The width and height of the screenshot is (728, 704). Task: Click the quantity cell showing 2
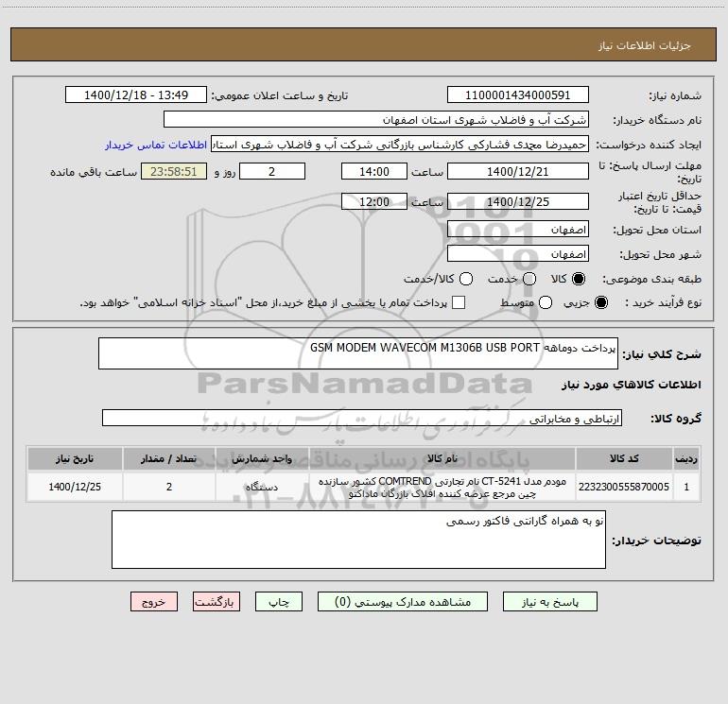click(169, 487)
